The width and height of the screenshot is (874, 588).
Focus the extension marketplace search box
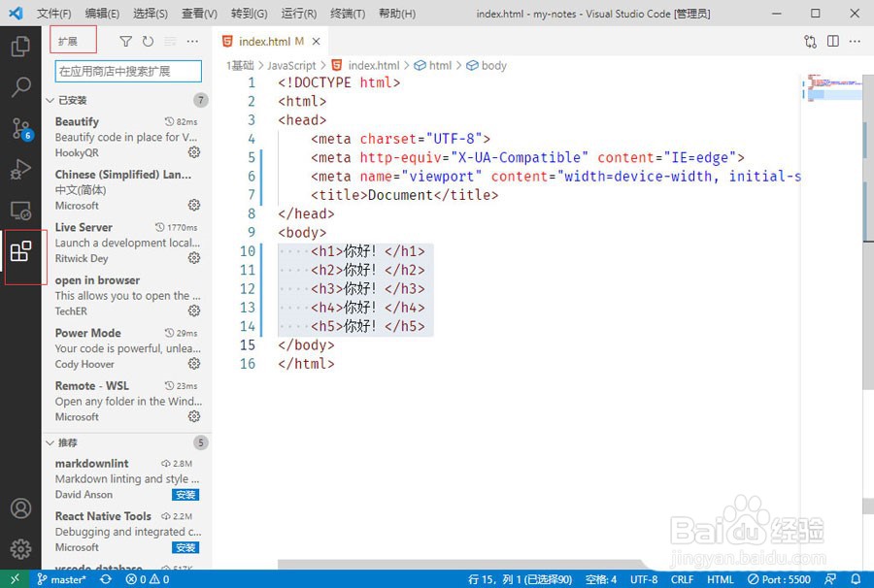click(x=128, y=71)
